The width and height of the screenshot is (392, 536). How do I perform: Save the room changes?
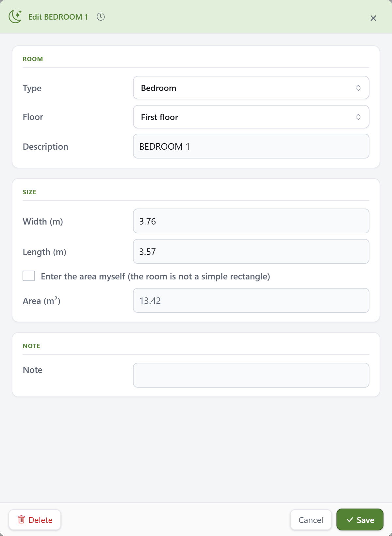(x=360, y=520)
